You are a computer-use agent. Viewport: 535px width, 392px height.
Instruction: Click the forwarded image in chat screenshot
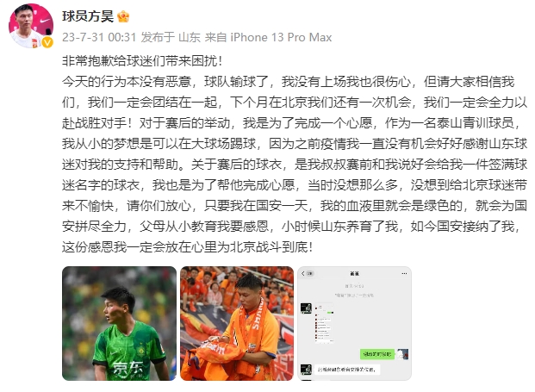(324, 323)
